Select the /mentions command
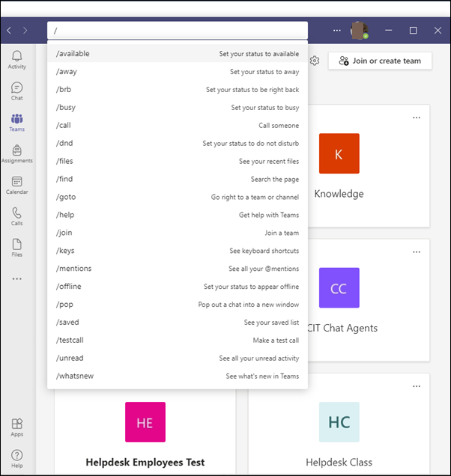451x476 pixels. pyautogui.click(x=178, y=269)
